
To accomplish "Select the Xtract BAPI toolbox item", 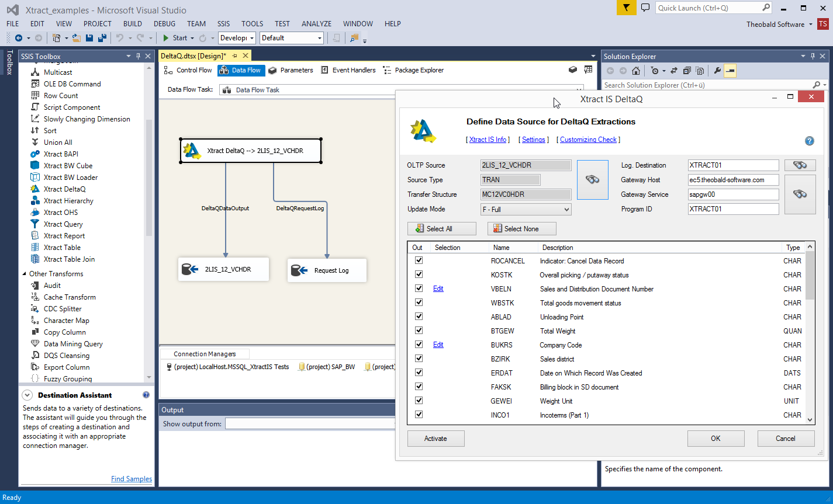I will pyautogui.click(x=61, y=154).
